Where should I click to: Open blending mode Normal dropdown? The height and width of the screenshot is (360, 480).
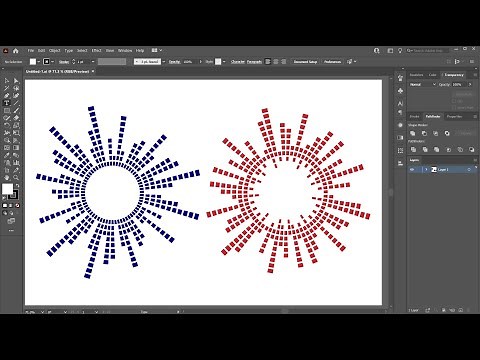click(422, 85)
